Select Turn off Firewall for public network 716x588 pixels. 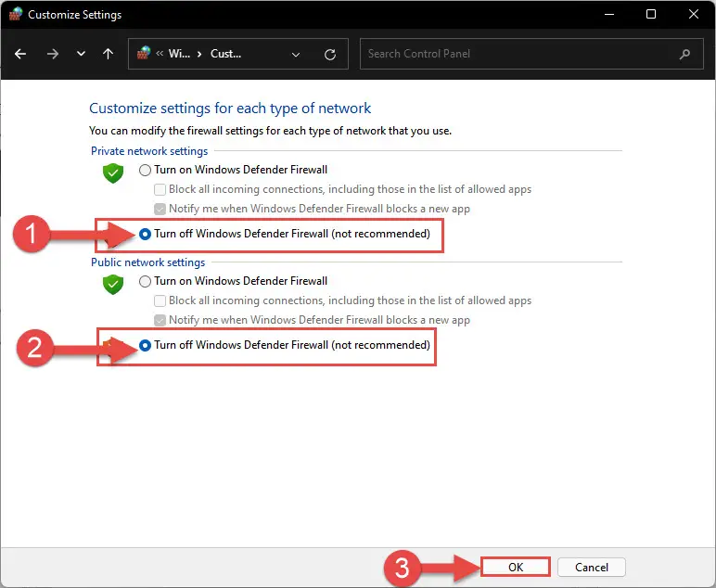[x=284, y=345]
